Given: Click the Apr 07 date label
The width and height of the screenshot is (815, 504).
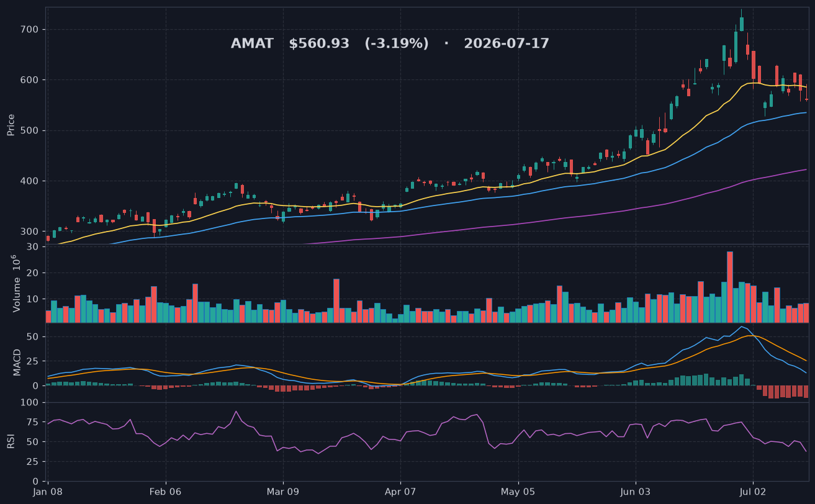Looking at the screenshot, I should point(400,492).
